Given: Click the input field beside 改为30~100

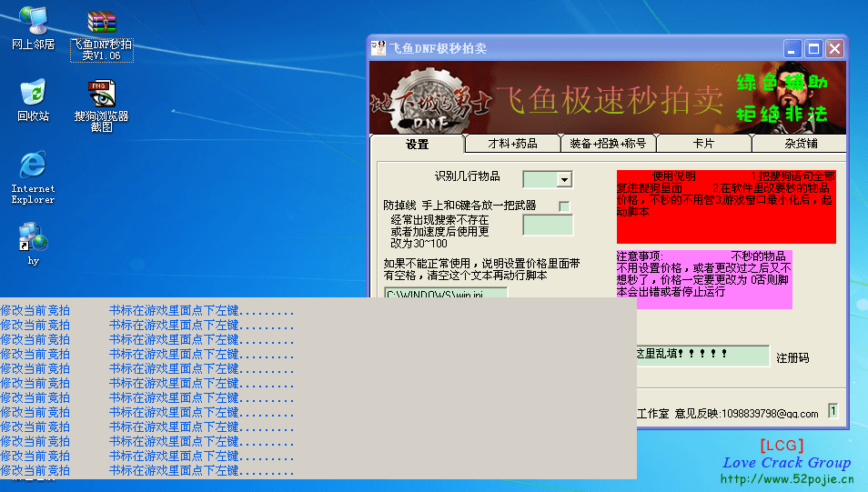Looking at the screenshot, I should coord(548,226).
